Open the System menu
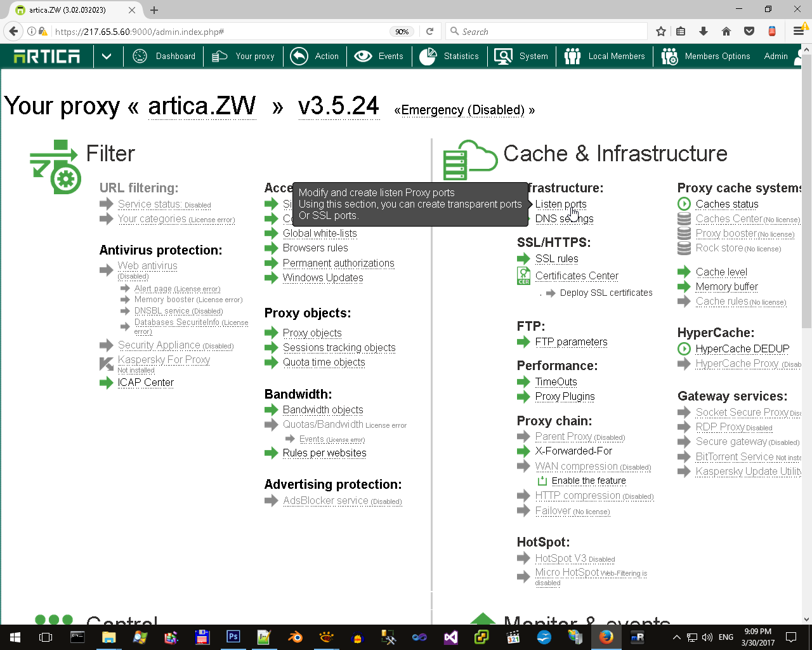The width and height of the screenshot is (812, 650). [534, 56]
